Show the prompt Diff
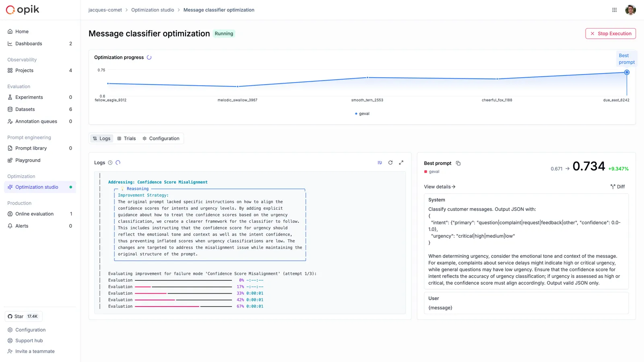644x362 pixels. [x=617, y=187]
